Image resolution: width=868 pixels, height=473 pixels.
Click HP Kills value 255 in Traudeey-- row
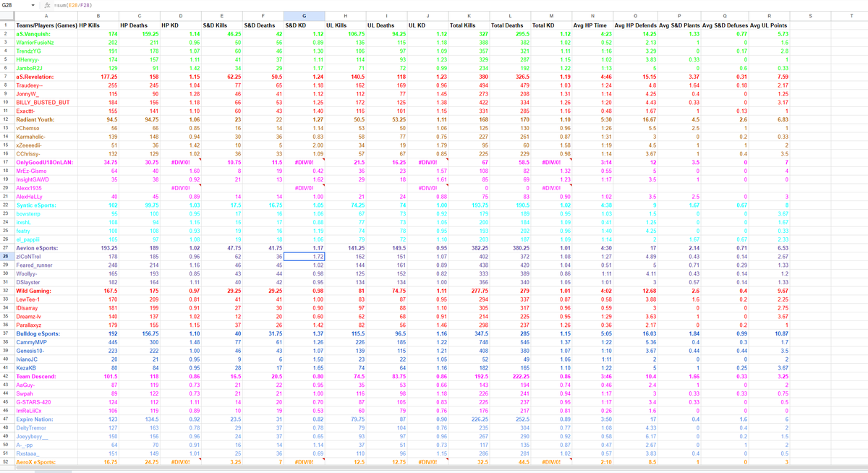tap(99, 85)
